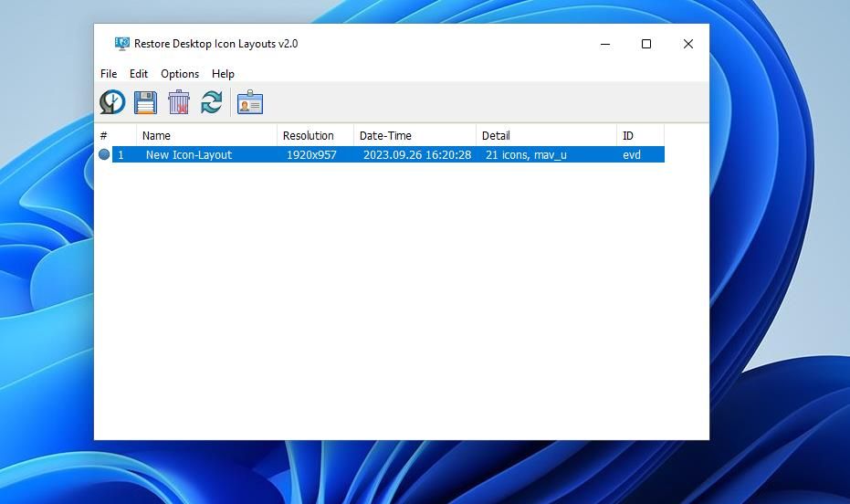Click the 2023.09.26 16:20:28 date cell
850x504 pixels.
point(416,155)
